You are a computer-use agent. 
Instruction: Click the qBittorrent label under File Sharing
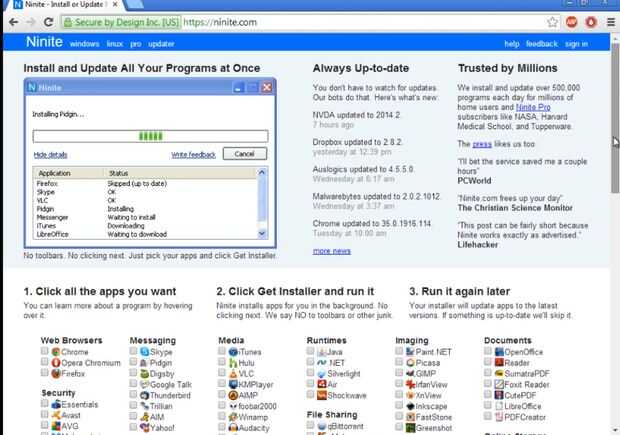click(x=345, y=426)
